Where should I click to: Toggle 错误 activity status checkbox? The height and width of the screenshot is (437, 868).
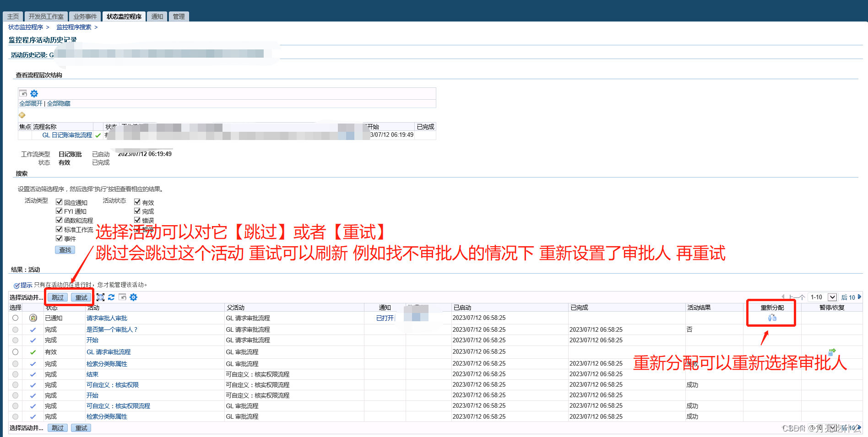tap(137, 220)
